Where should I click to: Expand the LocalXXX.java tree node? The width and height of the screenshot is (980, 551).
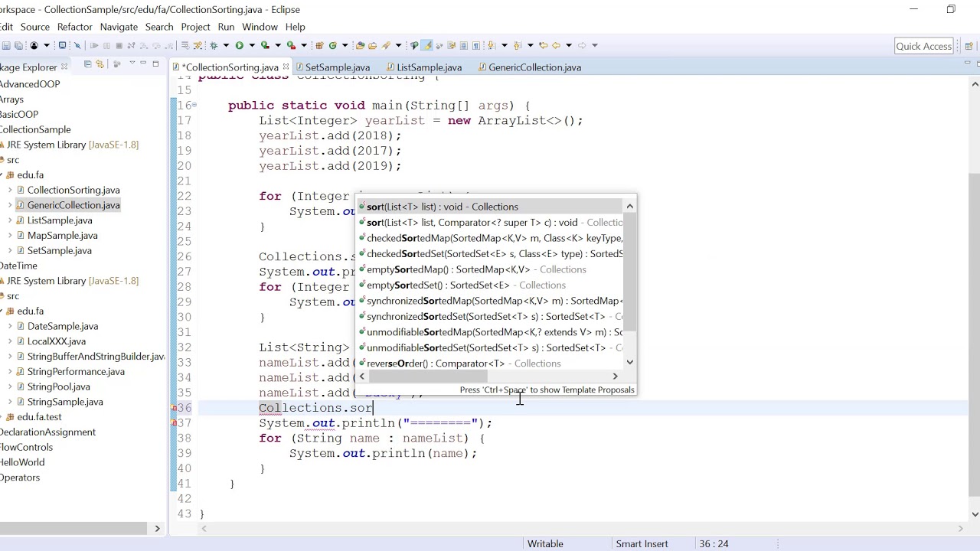(10, 341)
